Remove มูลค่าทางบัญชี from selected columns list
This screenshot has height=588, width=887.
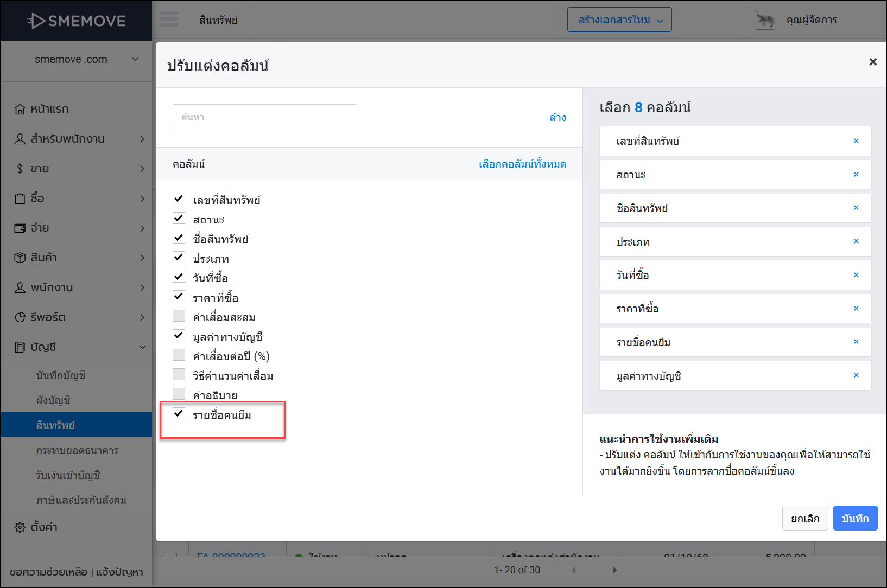point(856,375)
